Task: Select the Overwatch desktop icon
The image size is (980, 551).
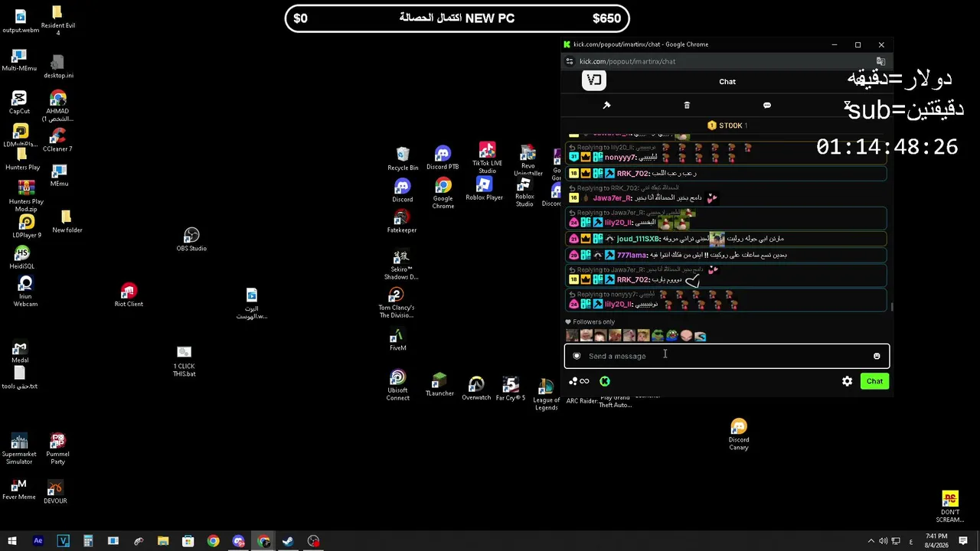Action: 476,389
